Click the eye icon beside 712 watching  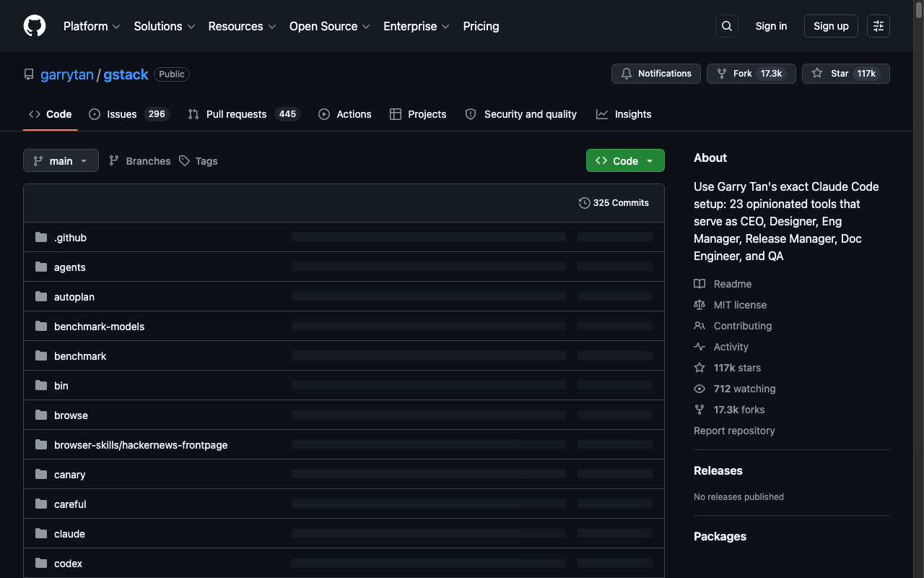[699, 389]
